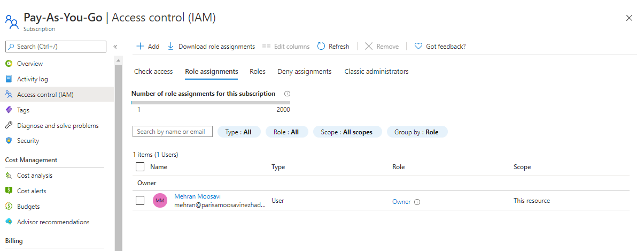Image resolution: width=644 pixels, height=251 pixels.
Task: Click the heart feedback icon
Action: pyautogui.click(x=418, y=47)
